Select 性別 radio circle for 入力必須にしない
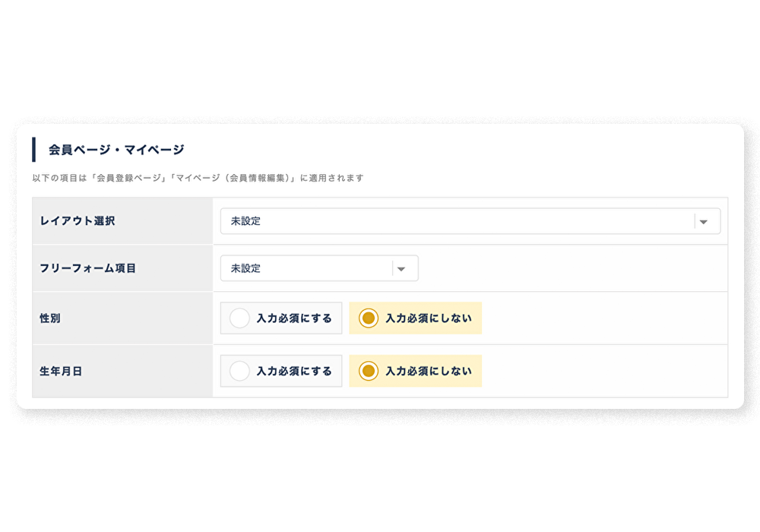The height and width of the screenshot is (532, 760). [368, 318]
